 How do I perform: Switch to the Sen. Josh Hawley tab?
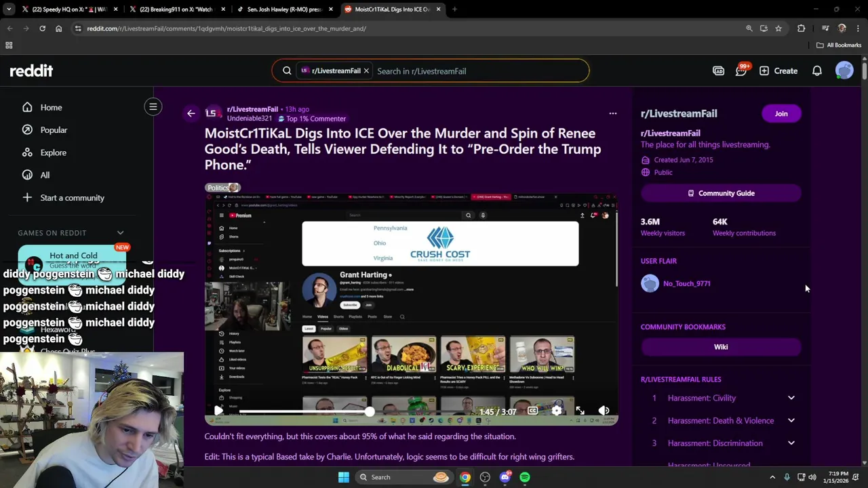click(x=284, y=9)
